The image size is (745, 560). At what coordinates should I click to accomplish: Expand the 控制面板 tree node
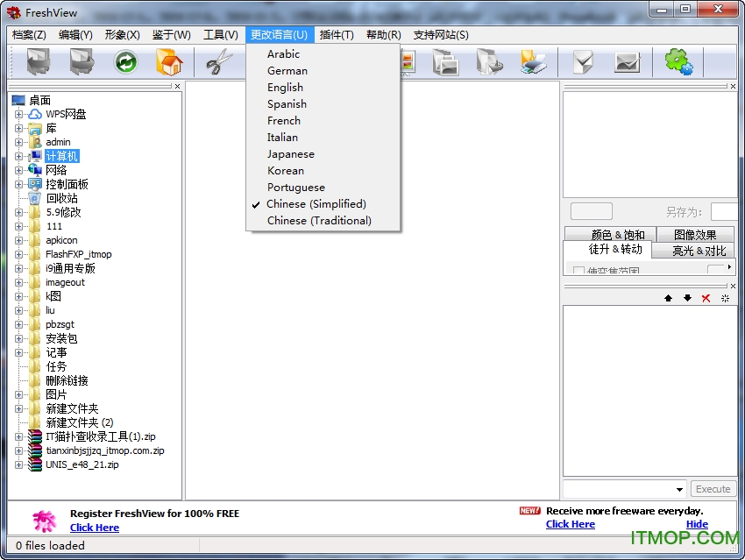[18, 184]
